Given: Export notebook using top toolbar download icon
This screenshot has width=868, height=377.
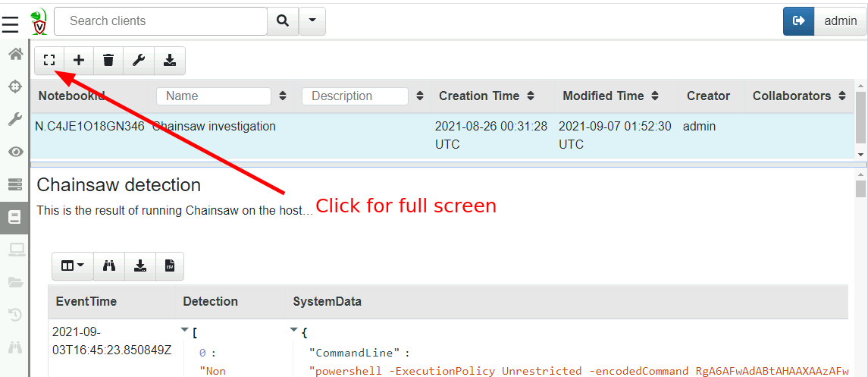Looking at the screenshot, I should coord(169,60).
